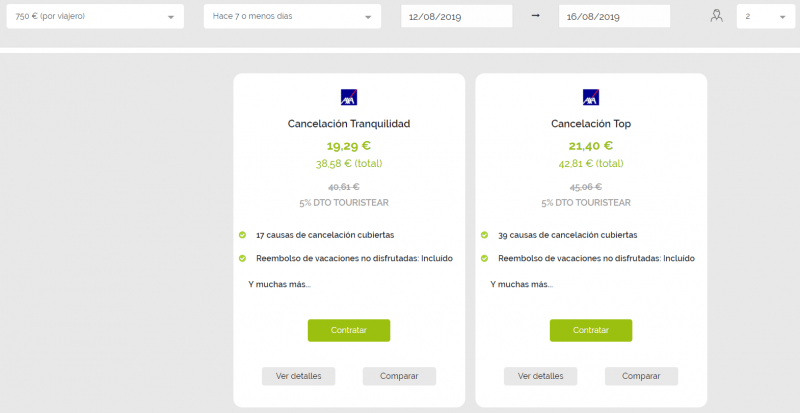The image size is (800, 413).
Task: Click green check beside 39 causas de cancelación
Action: [484, 235]
